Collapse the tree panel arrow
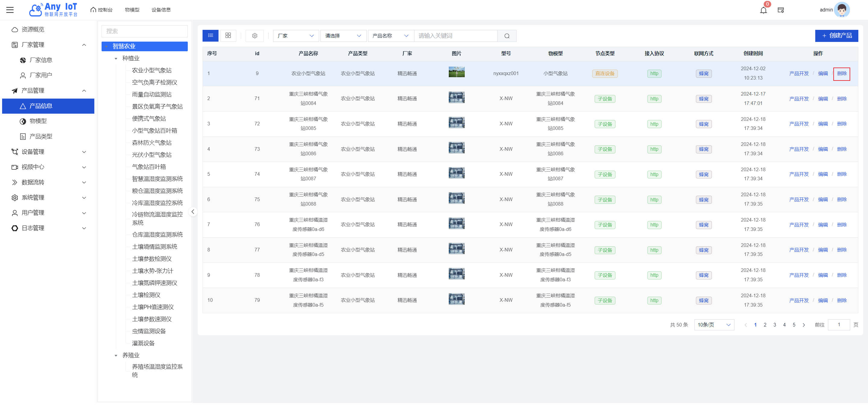This screenshot has height=407, width=868. click(193, 212)
